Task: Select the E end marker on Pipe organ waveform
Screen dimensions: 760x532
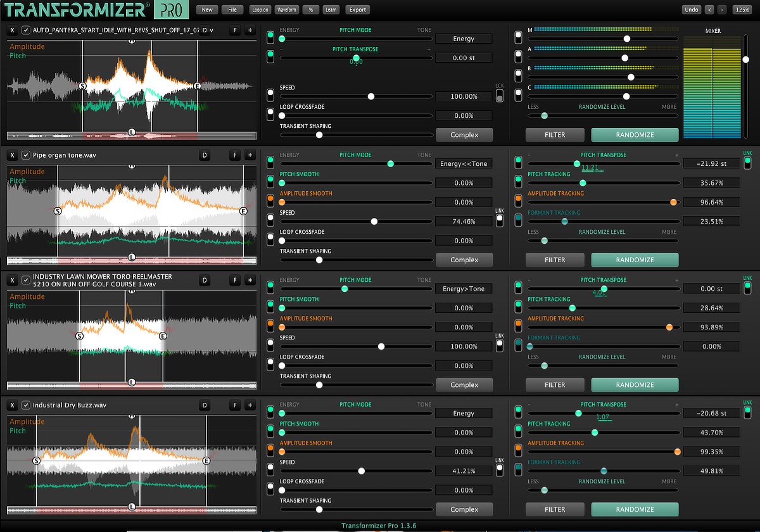Action: [243, 211]
